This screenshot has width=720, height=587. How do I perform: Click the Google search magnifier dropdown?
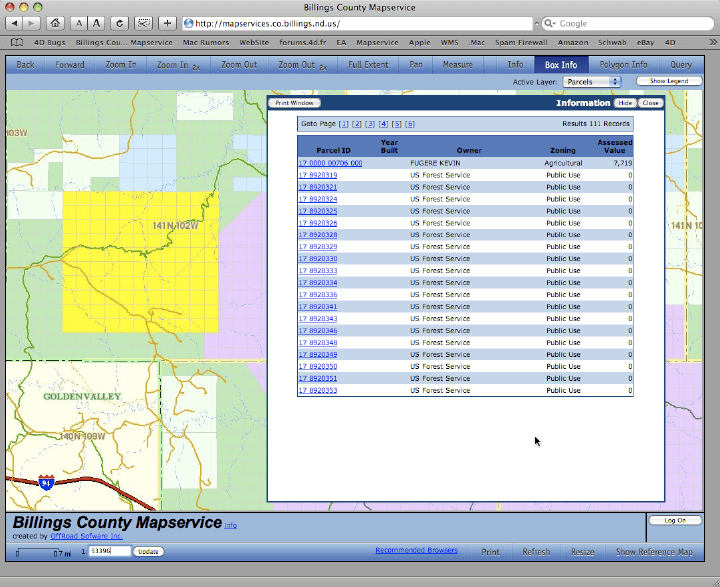pos(550,24)
